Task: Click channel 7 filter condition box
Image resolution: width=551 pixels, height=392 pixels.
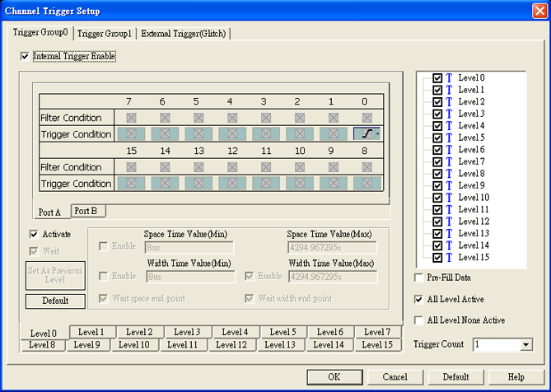Action: coord(131,118)
